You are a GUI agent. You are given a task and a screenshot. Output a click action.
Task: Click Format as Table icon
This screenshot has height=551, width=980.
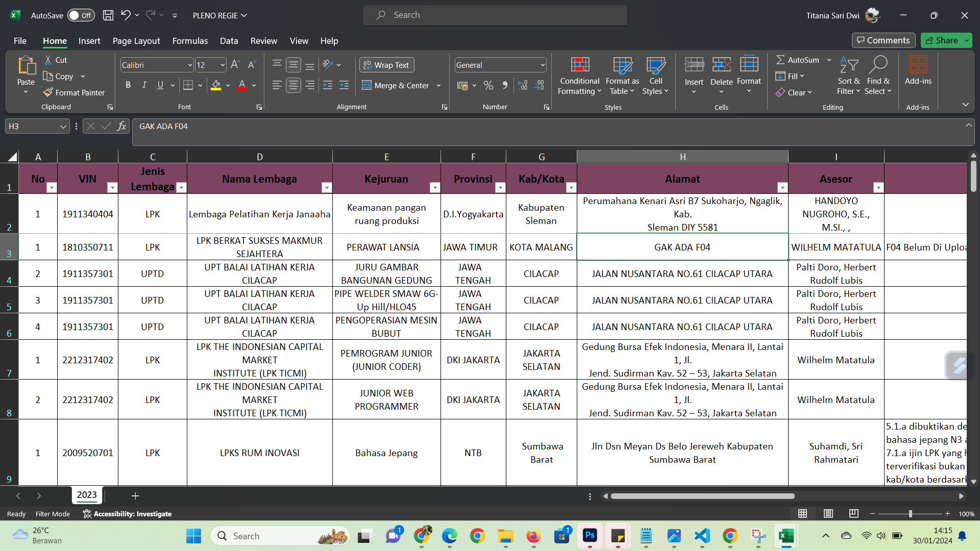(622, 76)
